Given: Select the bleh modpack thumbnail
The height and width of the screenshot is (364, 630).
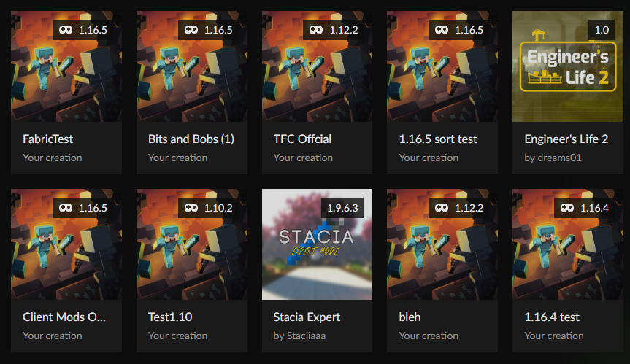Looking at the screenshot, I should point(442,244).
